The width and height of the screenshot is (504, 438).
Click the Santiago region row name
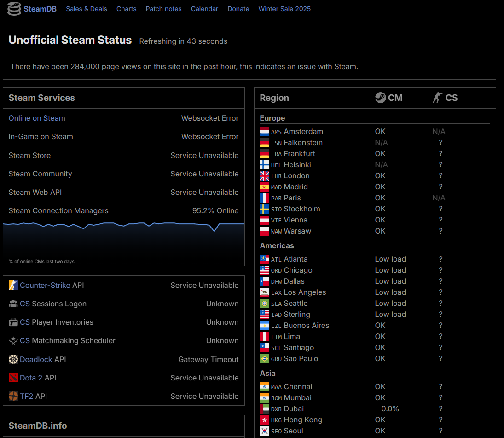[299, 347]
